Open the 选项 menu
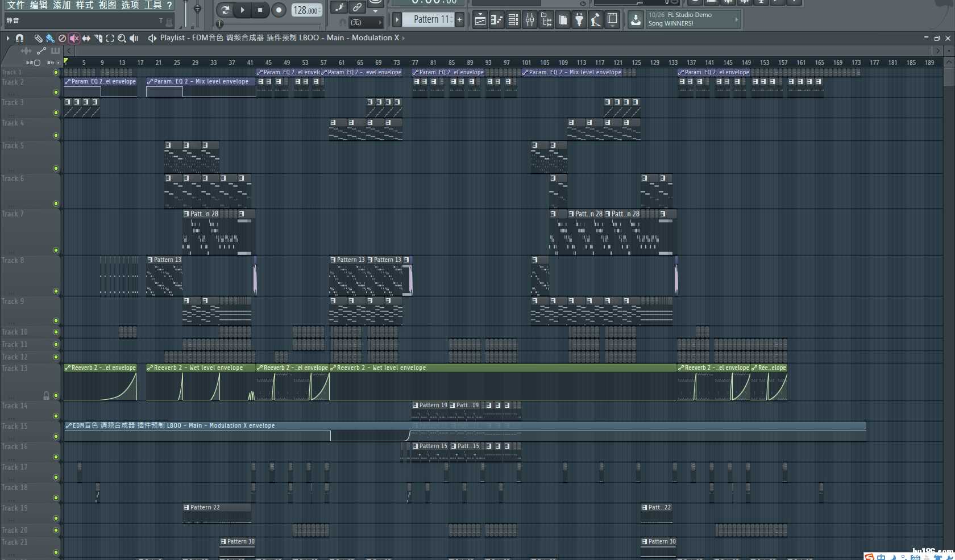 coord(130,5)
